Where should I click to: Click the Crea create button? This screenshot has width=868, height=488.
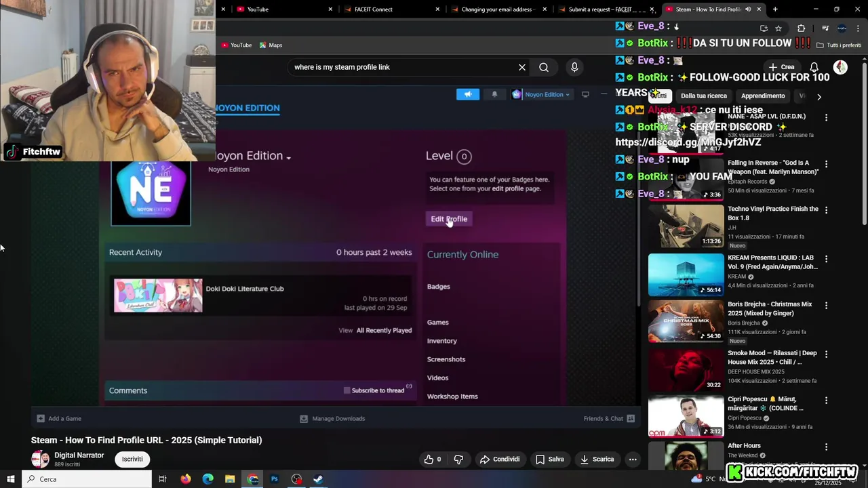pos(781,67)
